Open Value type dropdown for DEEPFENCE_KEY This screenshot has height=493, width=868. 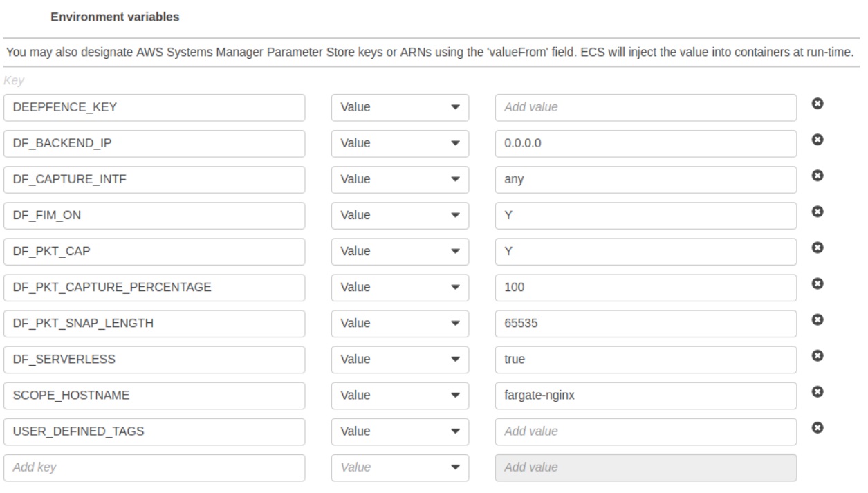[x=400, y=108]
